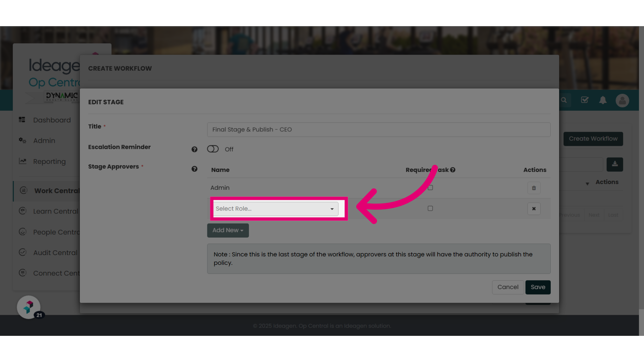Open the Stage Approvers help icon
The width and height of the screenshot is (644, 362).
(x=194, y=169)
